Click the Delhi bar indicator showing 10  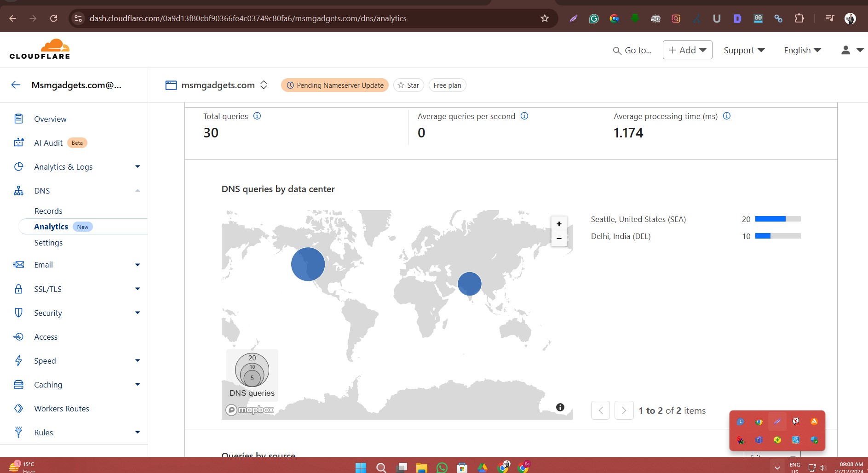click(778, 236)
